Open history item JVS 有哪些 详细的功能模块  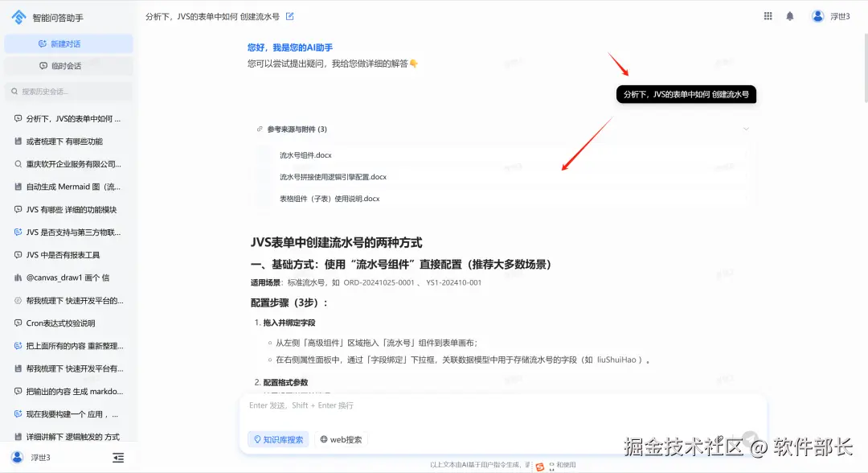pyautogui.click(x=72, y=209)
